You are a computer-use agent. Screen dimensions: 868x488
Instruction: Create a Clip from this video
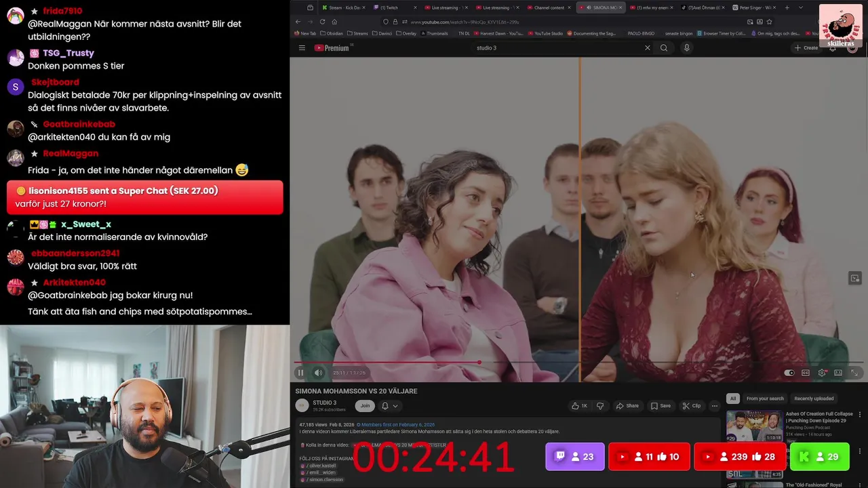tap(692, 406)
